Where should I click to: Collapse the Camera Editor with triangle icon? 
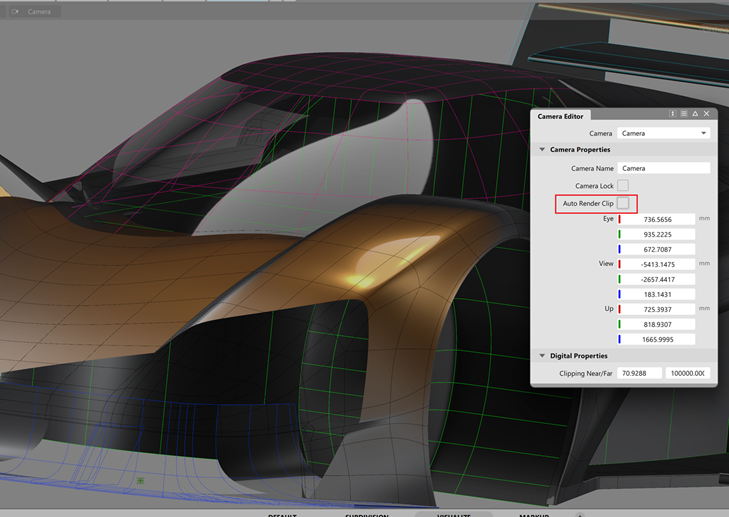(695, 114)
